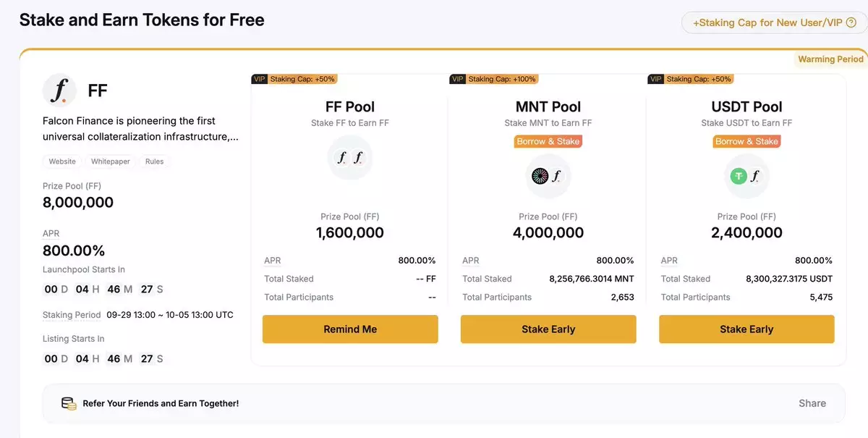Click the help icon beside Staking Cap
This screenshot has width=868, height=438.
click(x=851, y=22)
